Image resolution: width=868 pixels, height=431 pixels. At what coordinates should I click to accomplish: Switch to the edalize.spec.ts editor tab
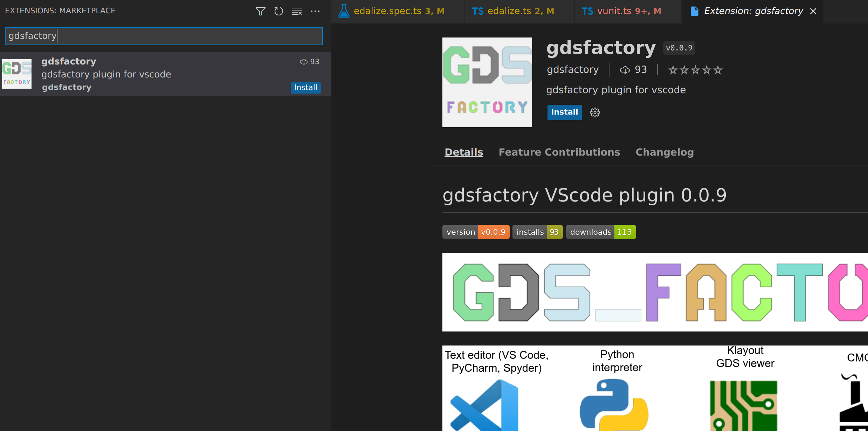398,11
